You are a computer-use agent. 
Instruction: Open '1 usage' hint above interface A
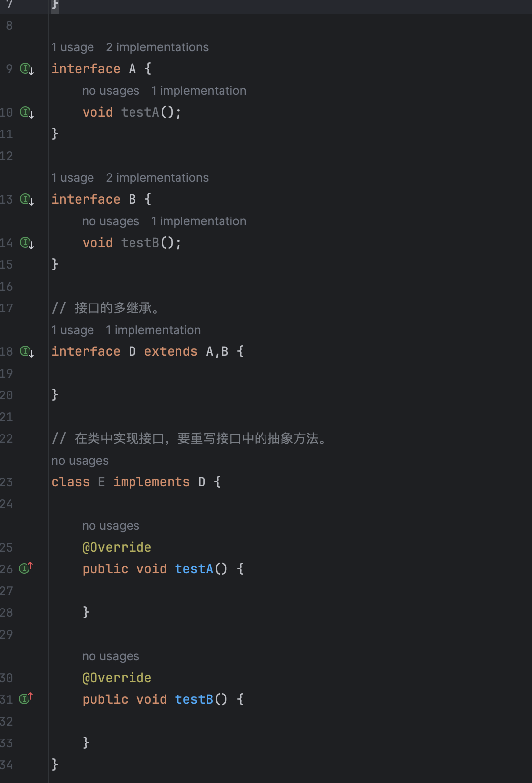73,47
